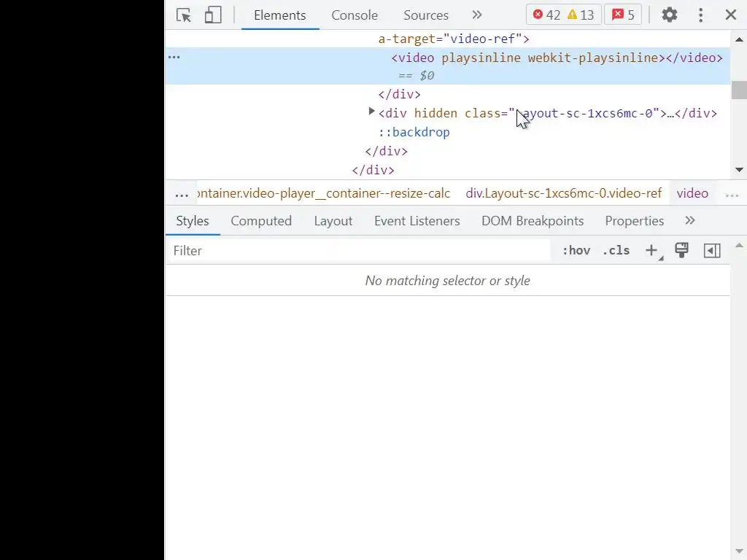This screenshot has width=747, height=560.
Task: Toggle the .cls element classes panel
Action: pos(616,251)
